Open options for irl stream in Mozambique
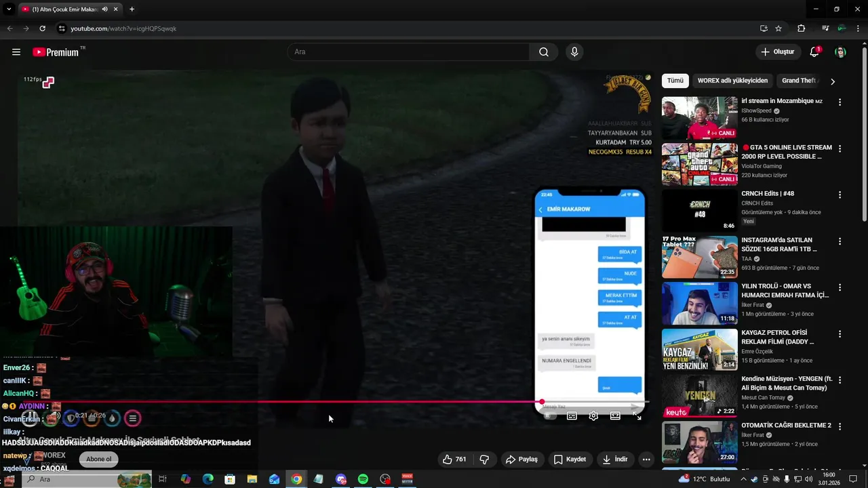Image resolution: width=868 pixels, height=488 pixels. (840, 102)
